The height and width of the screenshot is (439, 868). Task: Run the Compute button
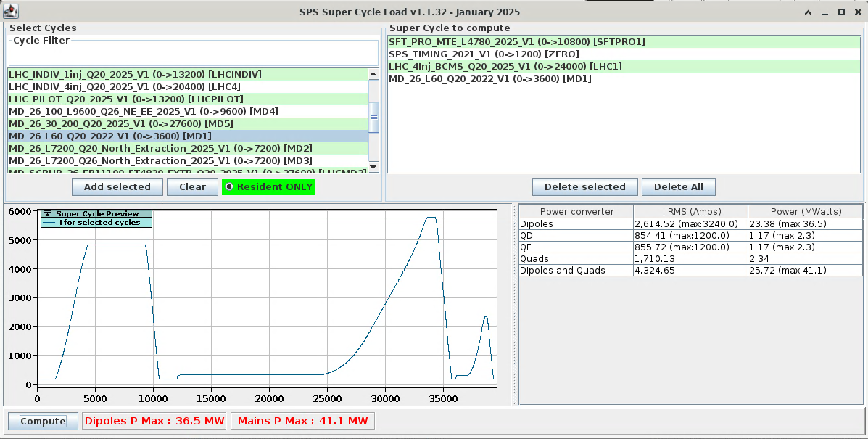point(43,422)
